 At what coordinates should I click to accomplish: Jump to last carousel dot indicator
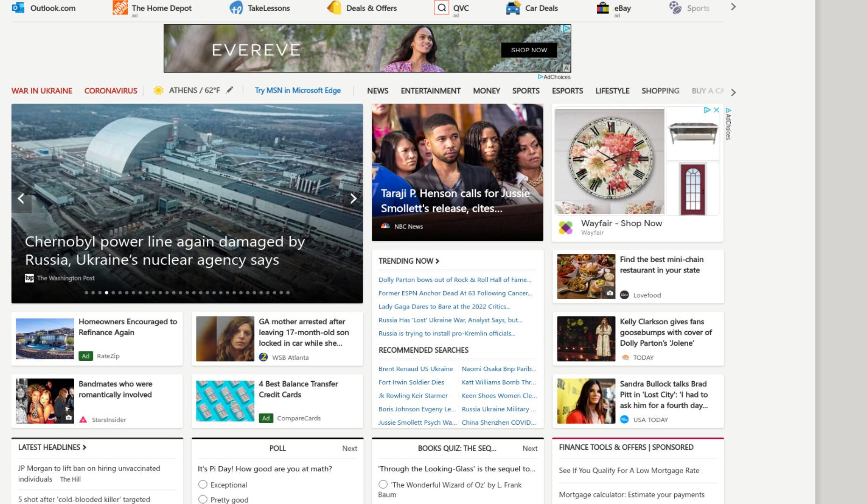[x=288, y=293]
